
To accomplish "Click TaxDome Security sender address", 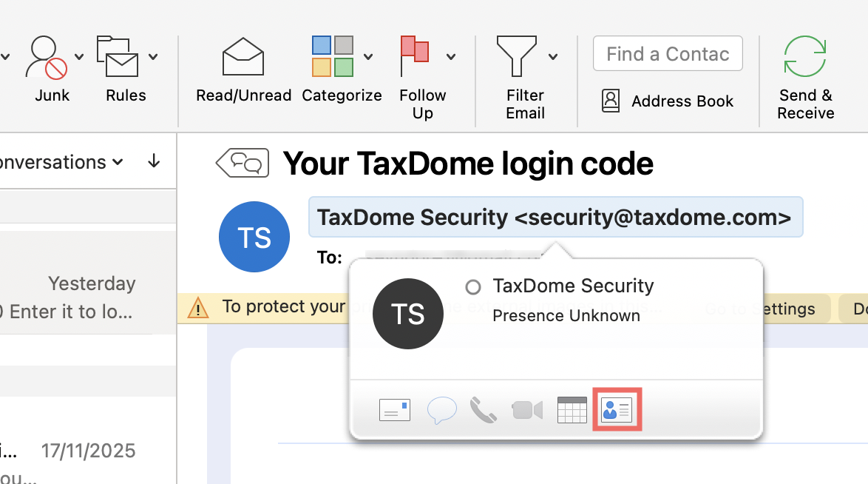I will click(555, 218).
